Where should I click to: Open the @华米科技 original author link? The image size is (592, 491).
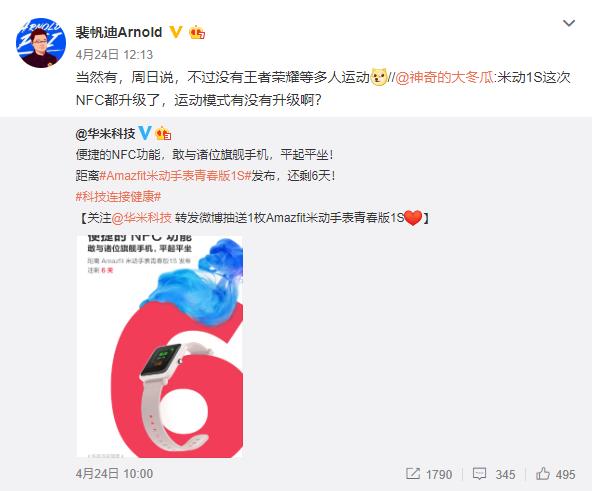pos(105,133)
